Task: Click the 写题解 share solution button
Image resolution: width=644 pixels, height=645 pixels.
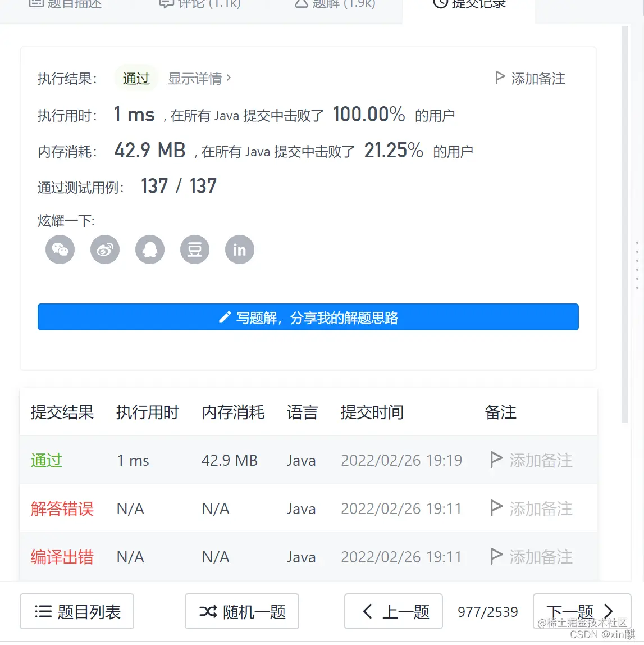Action: [x=308, y=317]
